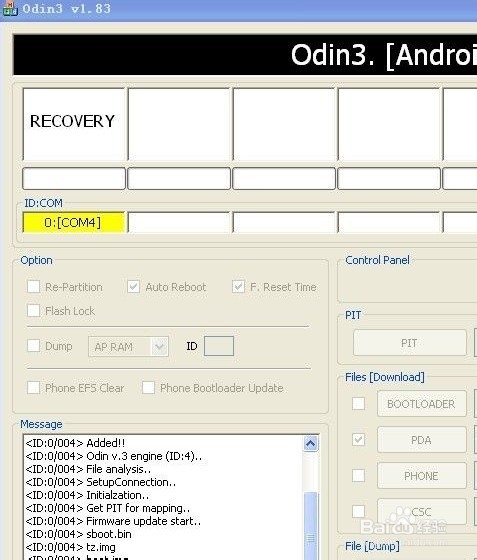Click message log scrollbar up arrow
The image size is (477, 560).
click(x=310, y=444)
